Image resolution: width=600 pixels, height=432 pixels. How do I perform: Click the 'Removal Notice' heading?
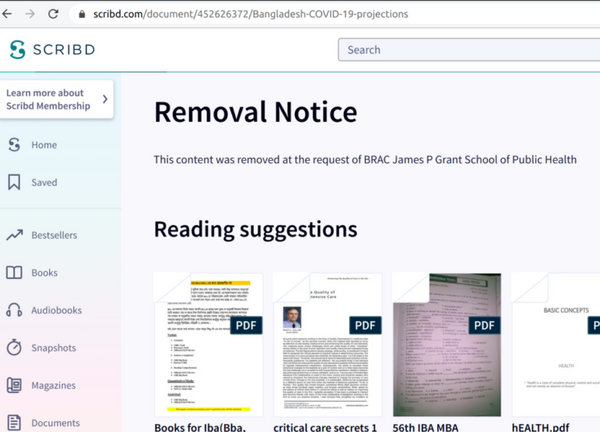point(256,112)
